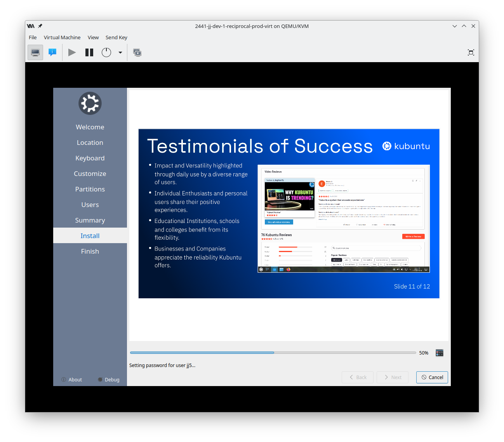Click the virt-manager icon in title bar

click(31, 26)
